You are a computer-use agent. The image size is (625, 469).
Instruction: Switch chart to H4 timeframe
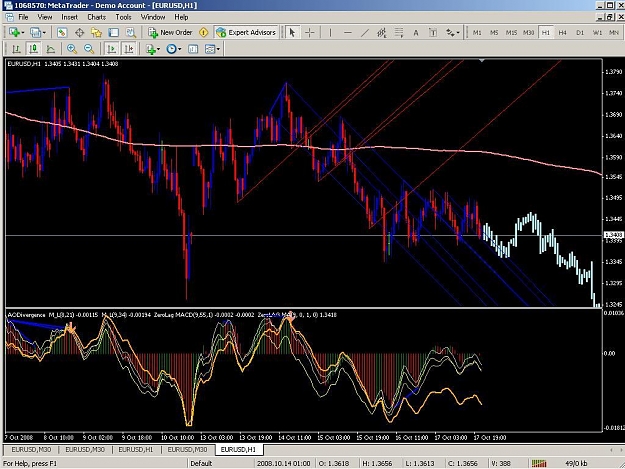click(562, 33)
